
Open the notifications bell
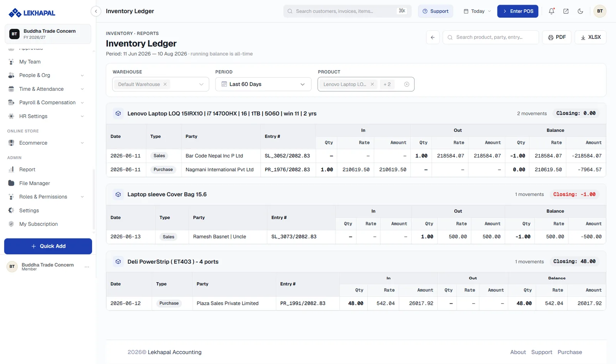(x=551, y=11)
